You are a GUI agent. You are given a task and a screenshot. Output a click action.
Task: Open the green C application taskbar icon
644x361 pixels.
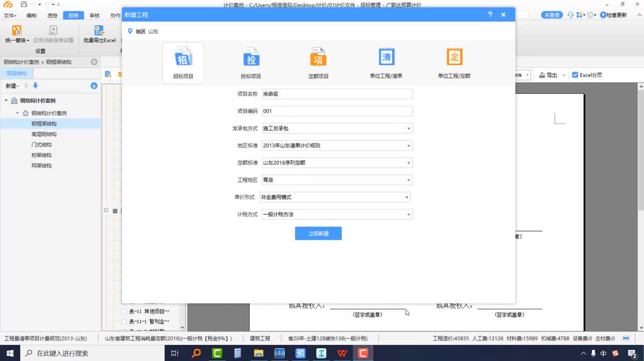click(217, 353)
